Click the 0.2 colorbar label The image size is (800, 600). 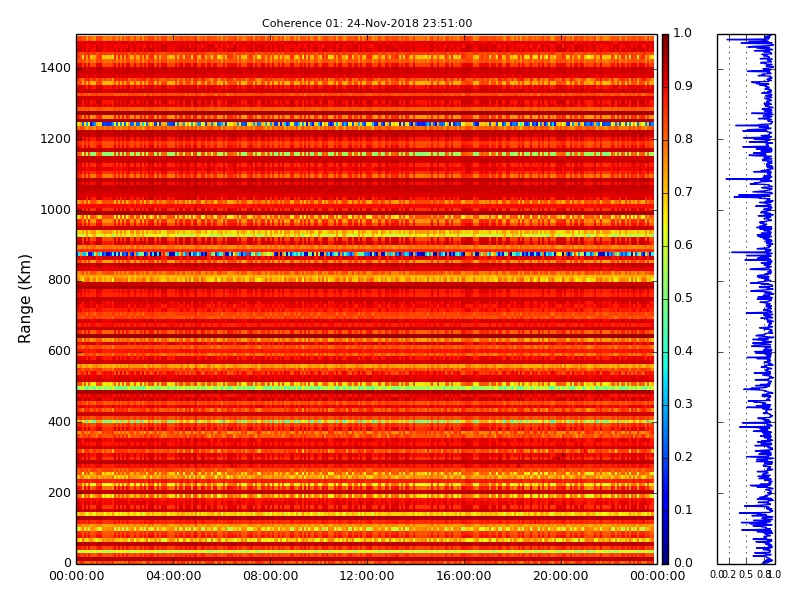pos(683,457)
